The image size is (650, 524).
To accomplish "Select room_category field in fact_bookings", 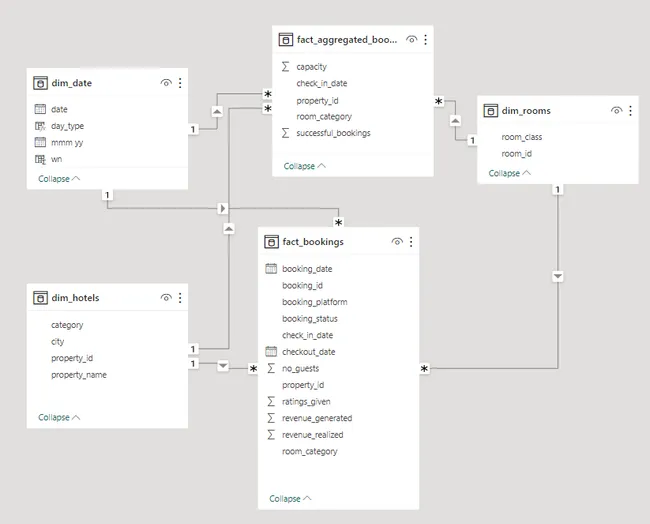I will tap(310, 451).
